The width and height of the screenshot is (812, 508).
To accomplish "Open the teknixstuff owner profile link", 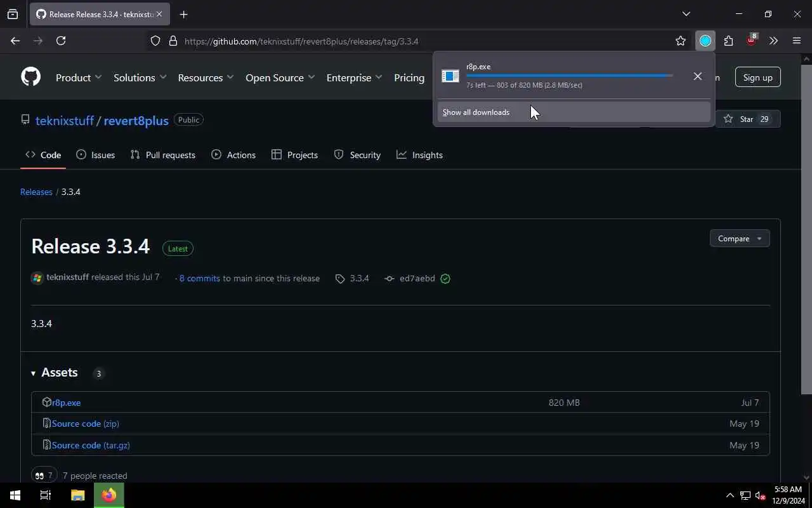I will (x=65, y=120).
